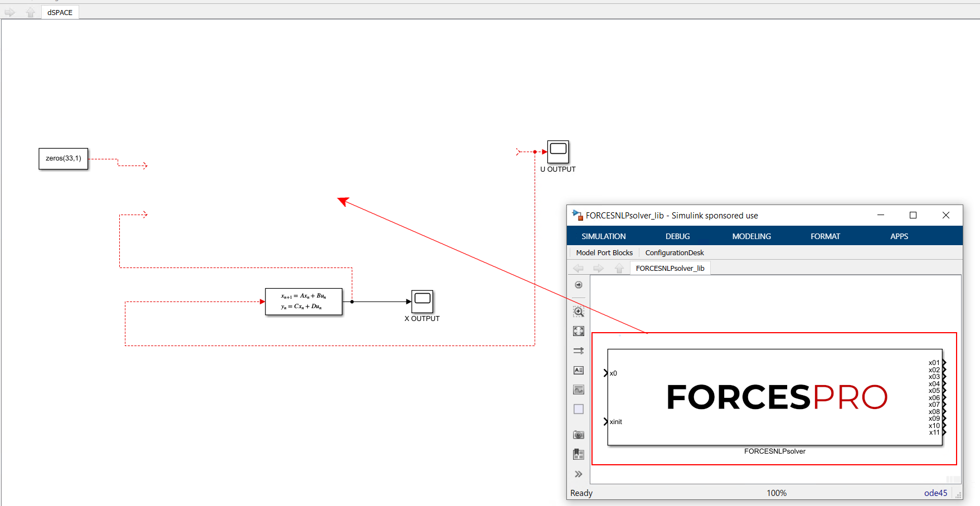Viewport: 980px width, 506px height.
Task: Select the Fit to View icon
Action: point(579,331)
